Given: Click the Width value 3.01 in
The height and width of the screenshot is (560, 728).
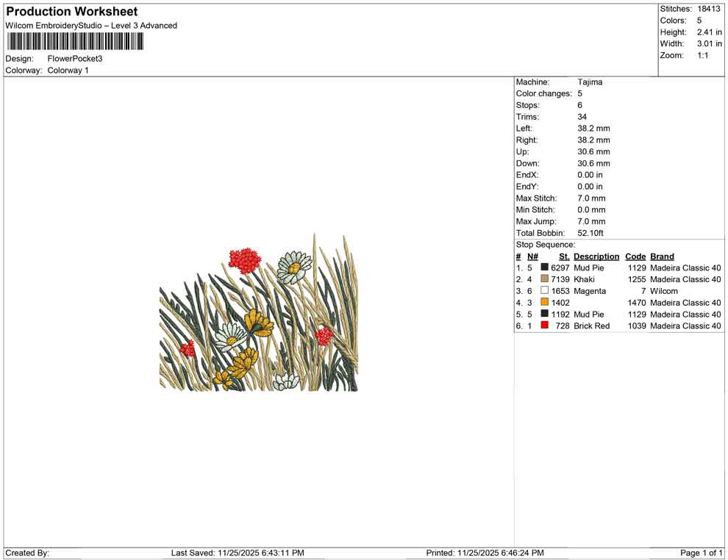Looking at the screenshot, I should (709, 43).
